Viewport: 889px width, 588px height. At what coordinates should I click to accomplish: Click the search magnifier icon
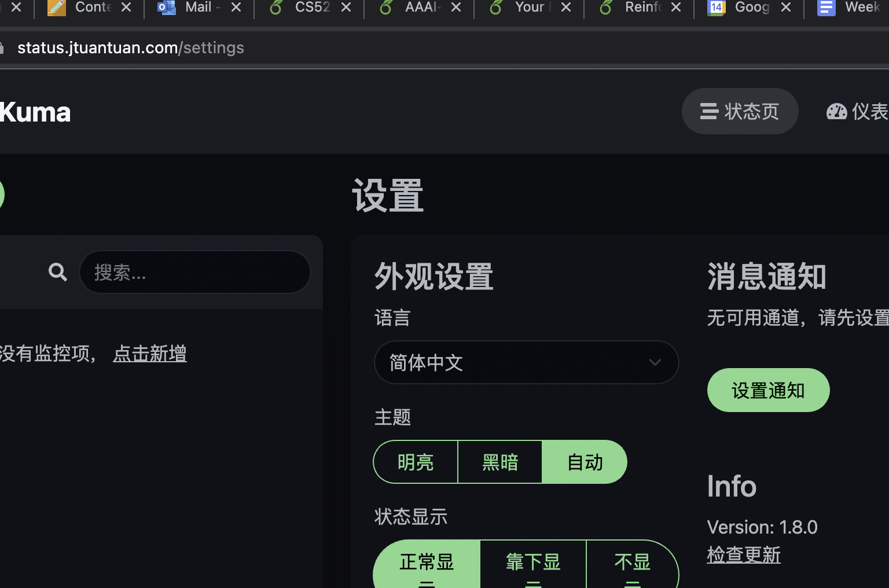[x=58, y=271]
